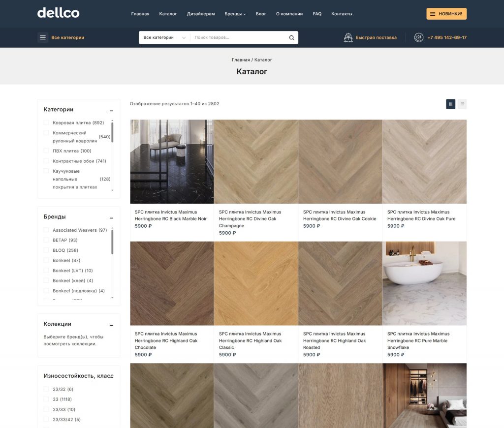504x428 pixels.
Task: Open the Все категории search dropdown
Action: [x=164, y=37]
